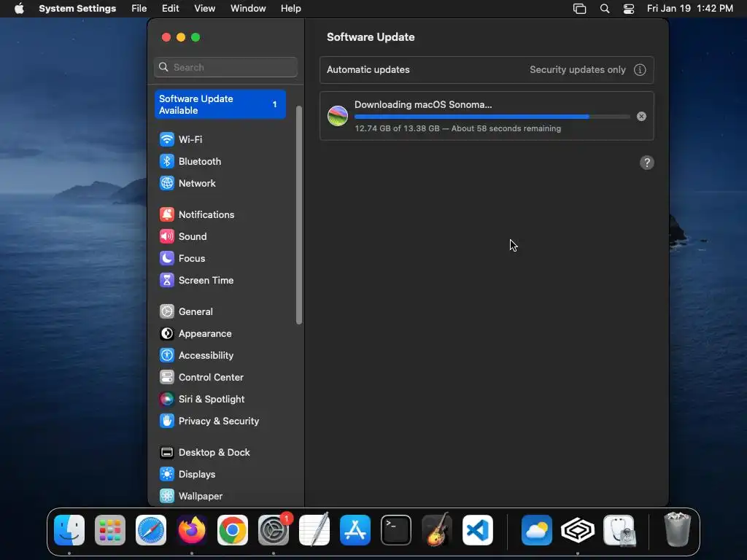This screenshot has height=560, width=747.
Task: Launch Google Chrome from the Dock
Action: pyautogui.click(x=233, y=530)
